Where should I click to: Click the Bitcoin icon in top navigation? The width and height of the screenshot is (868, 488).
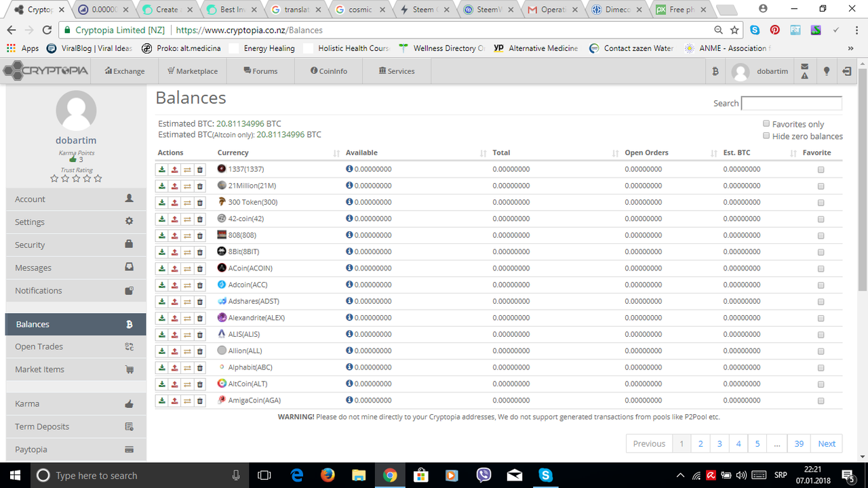715,71
